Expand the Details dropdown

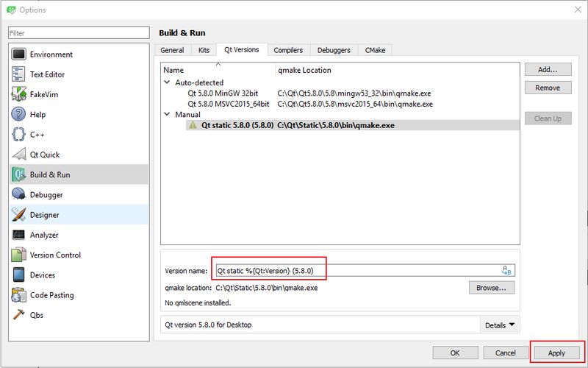click(500, 325)
